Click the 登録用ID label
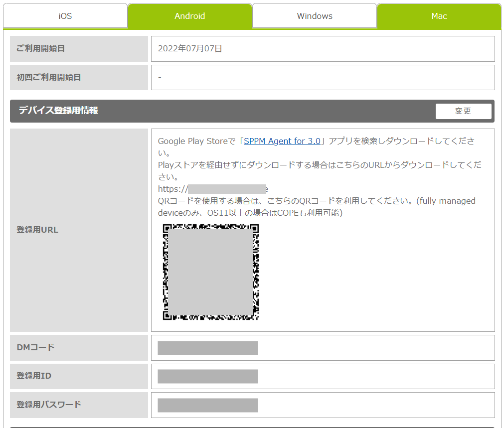 pos(34,376)
